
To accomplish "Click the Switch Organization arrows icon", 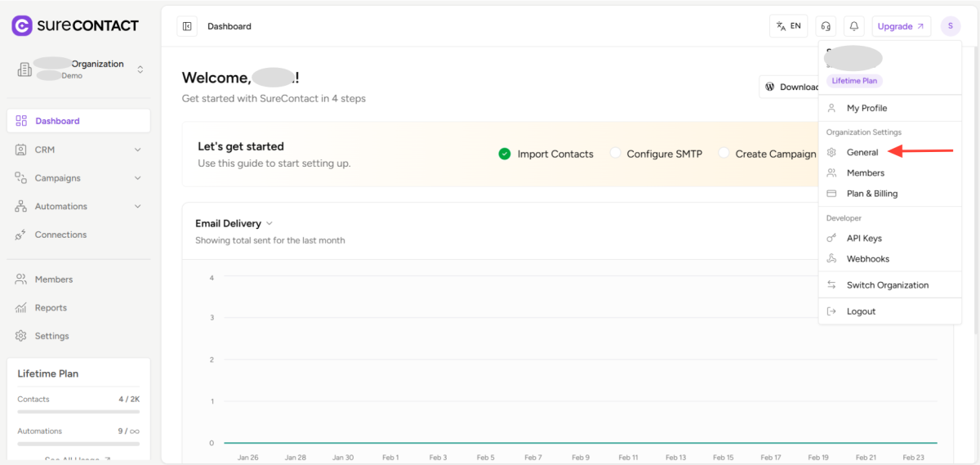I will [x=831, y=285].
